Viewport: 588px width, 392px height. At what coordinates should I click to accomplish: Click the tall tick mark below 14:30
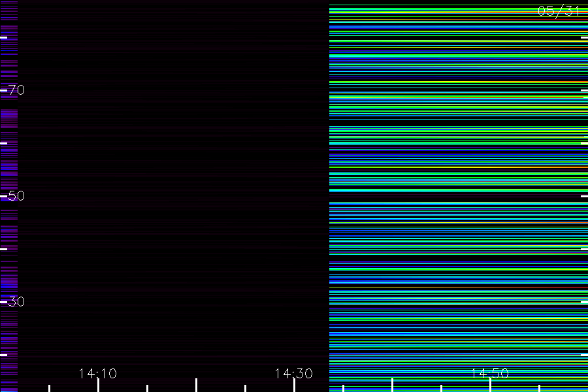(x=294, y=385)
